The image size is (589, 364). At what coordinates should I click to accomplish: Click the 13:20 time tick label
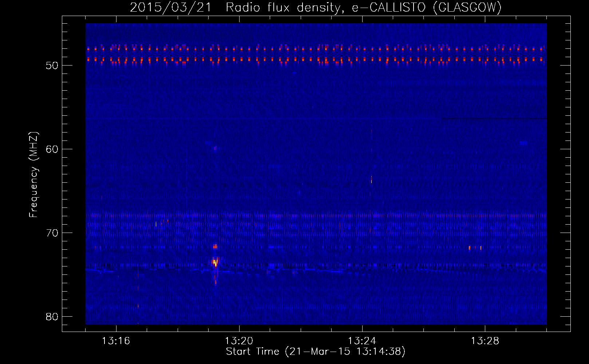pyautogui.click(x=239, y=341)
